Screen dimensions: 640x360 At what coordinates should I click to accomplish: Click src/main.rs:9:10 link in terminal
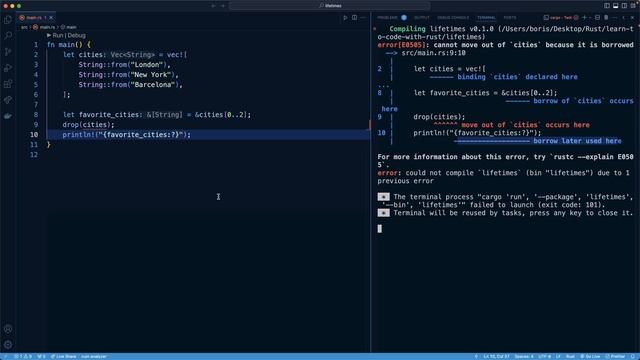(433, 53)
